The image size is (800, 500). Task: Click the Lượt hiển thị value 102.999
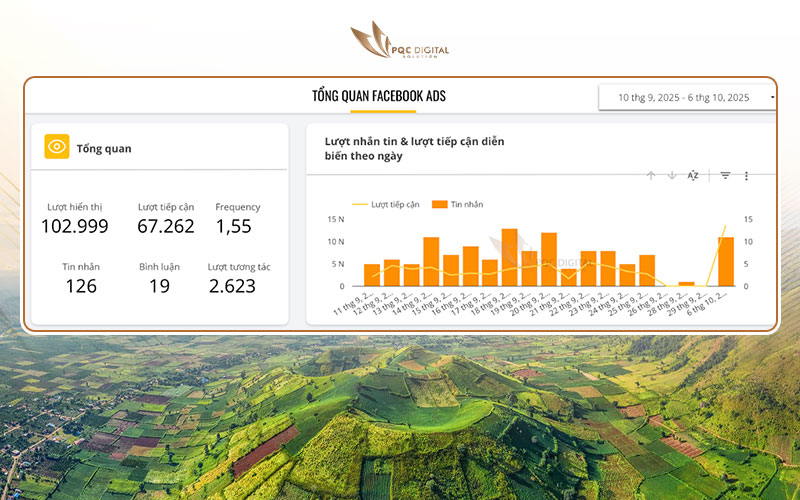pyautogui.click(x=74, y=226)
